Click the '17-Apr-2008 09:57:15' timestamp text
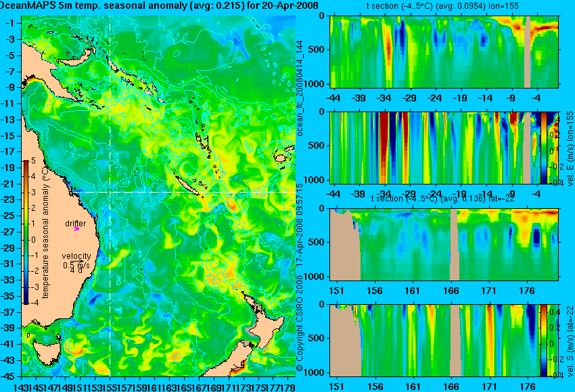The image size is (575, 392). click(x=300, y=224)
